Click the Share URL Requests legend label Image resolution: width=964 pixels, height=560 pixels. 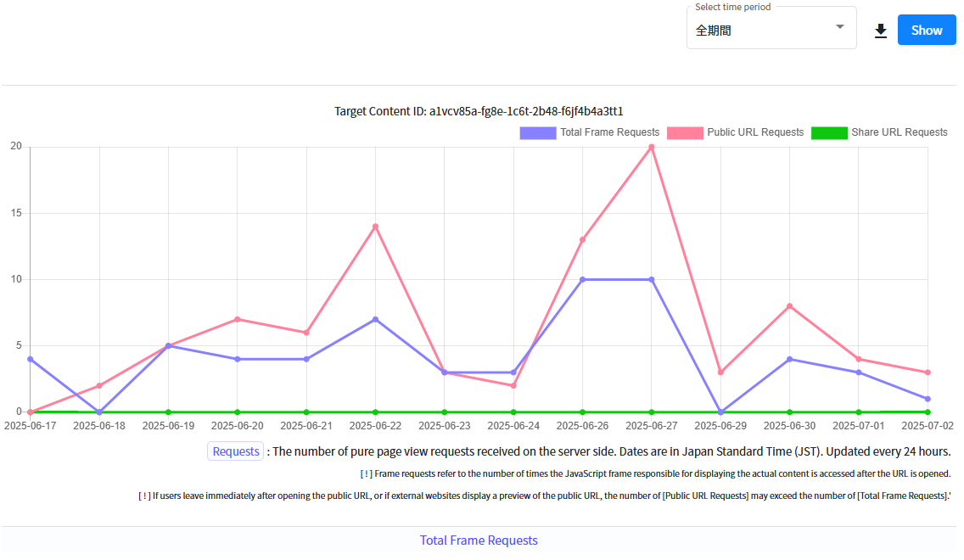(x=900, y=132)
